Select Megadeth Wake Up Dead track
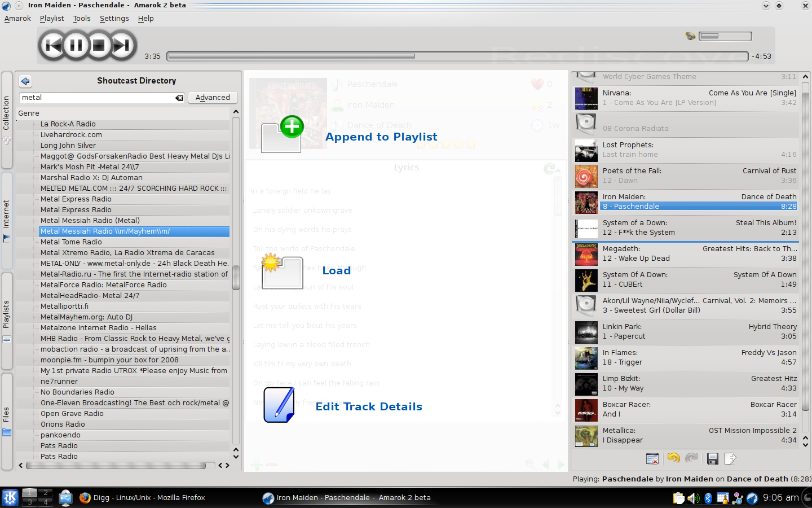The width and height of the screenshot is (812, 508). (x=686, y=254)
